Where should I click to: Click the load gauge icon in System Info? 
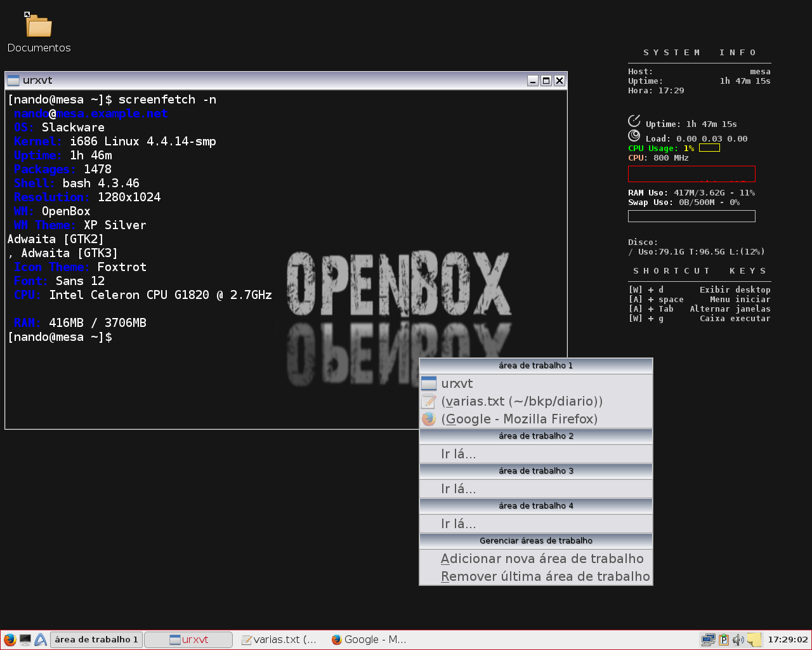point(634,135)
